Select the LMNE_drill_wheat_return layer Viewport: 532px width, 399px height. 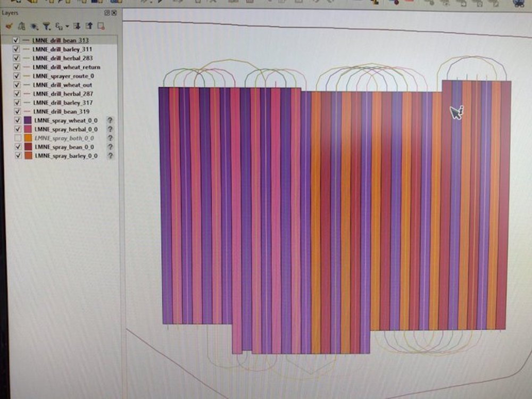click(x=66, y=67)
